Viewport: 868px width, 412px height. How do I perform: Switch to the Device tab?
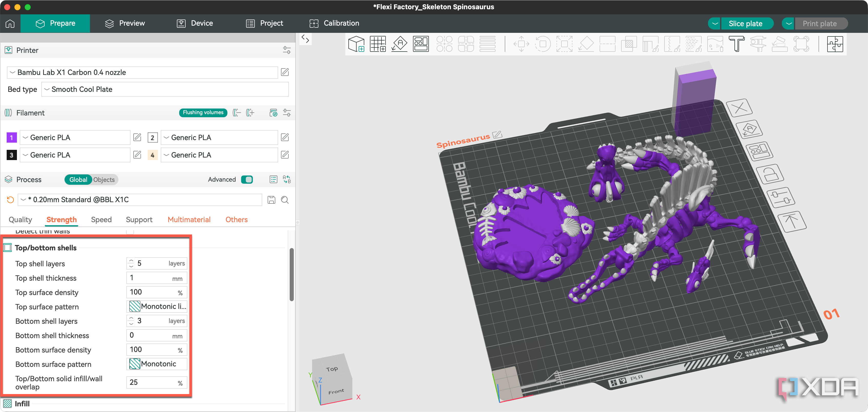pos(195,23)
